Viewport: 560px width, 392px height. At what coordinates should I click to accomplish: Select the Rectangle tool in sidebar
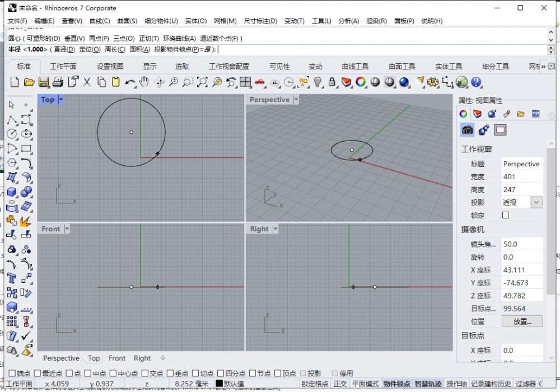[26, 148]
